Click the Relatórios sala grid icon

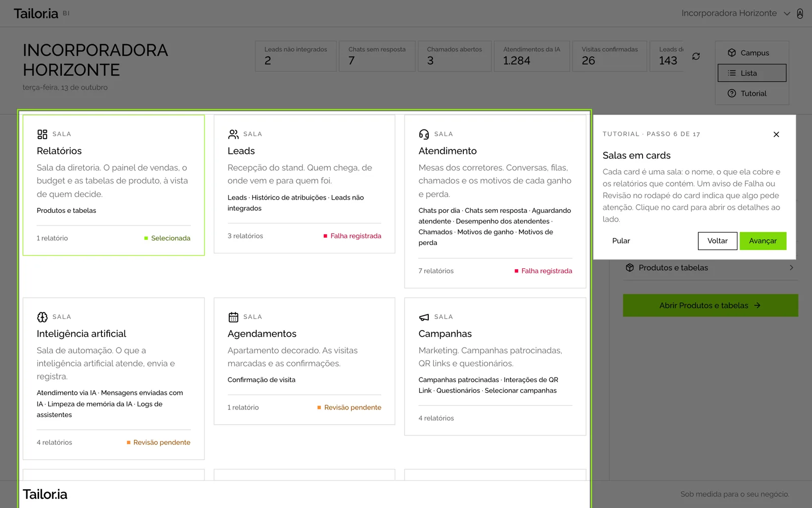pos(42,134)
